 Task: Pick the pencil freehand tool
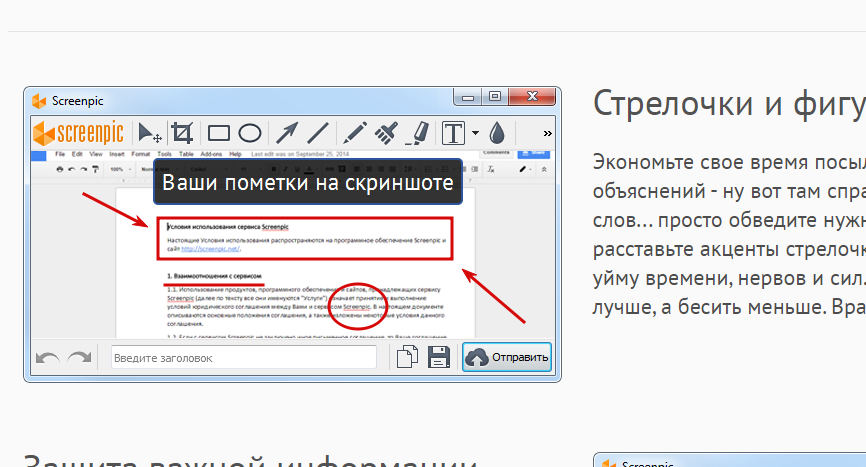point(355,133)
